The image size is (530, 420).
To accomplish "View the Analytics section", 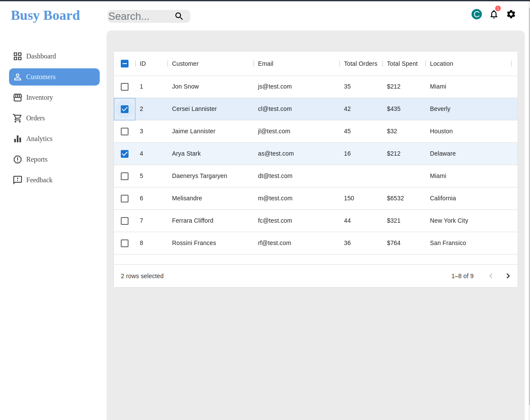I will (x=40, y=139).
